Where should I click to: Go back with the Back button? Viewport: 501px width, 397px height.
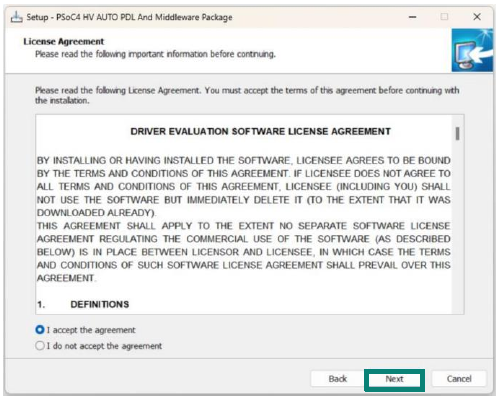pyautogui.click(x=337, y=379)
